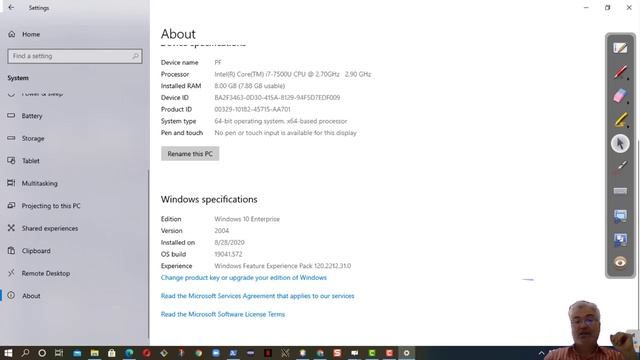Open Chrome from the taskbar
Screen dimensions: 640x360
[x=198, y=353]
